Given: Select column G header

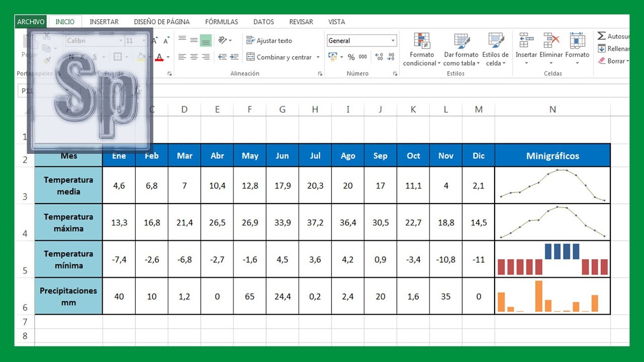Looking at the screenshot, I should pyautogui.click(x=282, y=109).
